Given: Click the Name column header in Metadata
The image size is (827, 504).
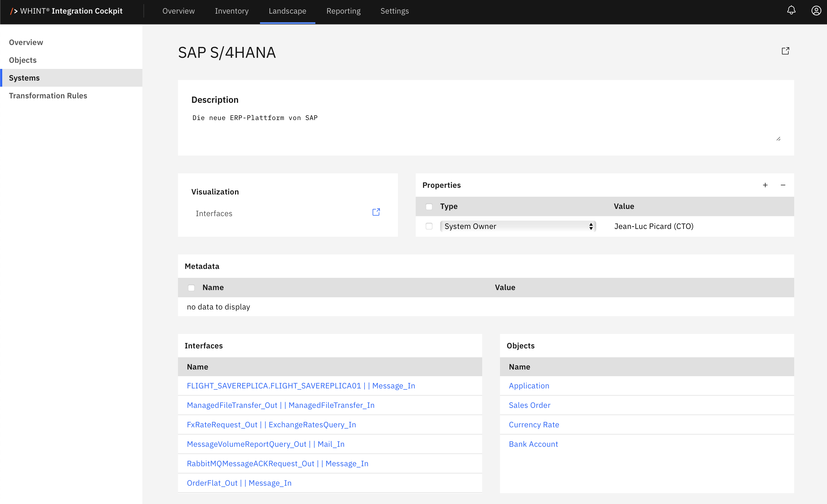Looking at the screenshot, I should click(213, 287).
